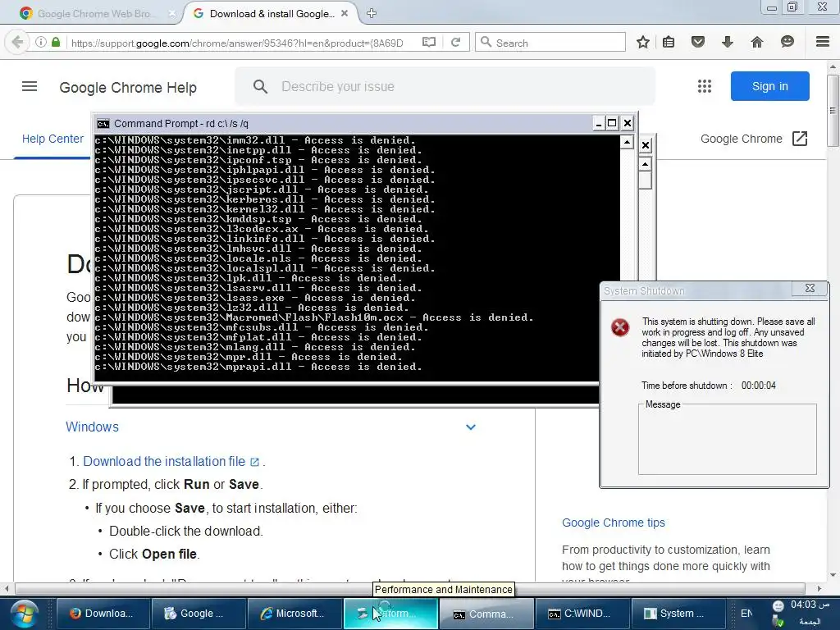840x630 pixels.
Task: Open the Firefox hamburger menu
Action: click(x=822, y=42)
